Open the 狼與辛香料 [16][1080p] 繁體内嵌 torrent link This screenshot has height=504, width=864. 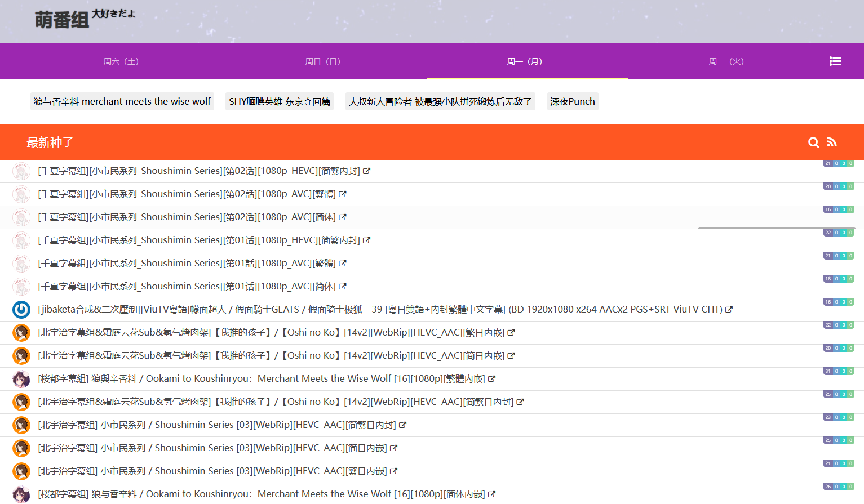[x=259, y=378]
